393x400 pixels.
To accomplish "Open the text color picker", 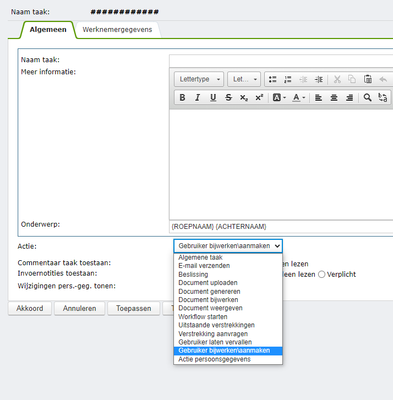I will pyautogui.click(x=298, y=98).
